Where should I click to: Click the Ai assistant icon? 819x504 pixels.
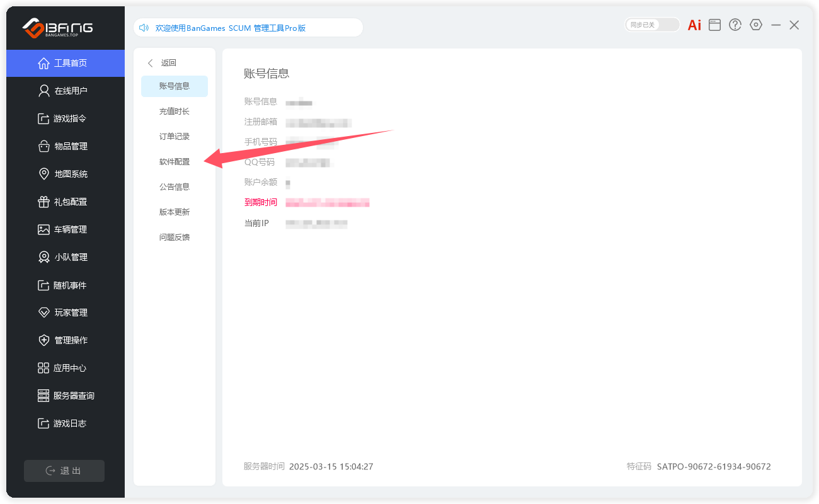(694, 25)
